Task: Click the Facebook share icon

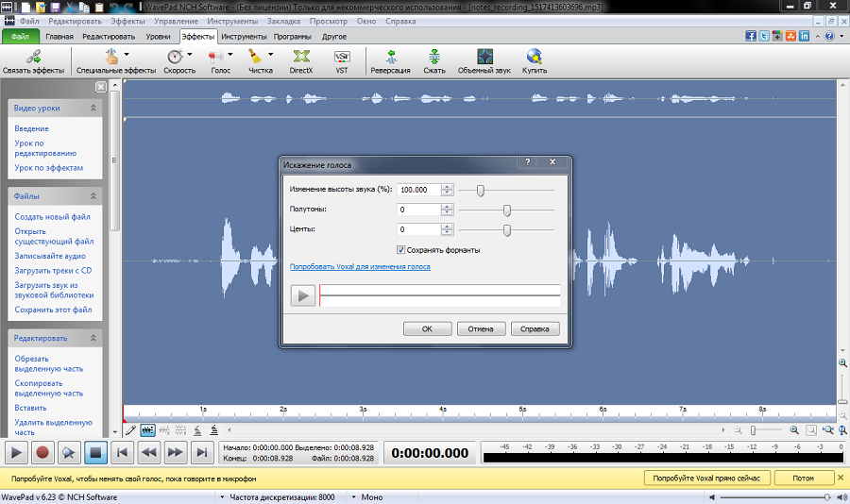Action: pos(751,36)
